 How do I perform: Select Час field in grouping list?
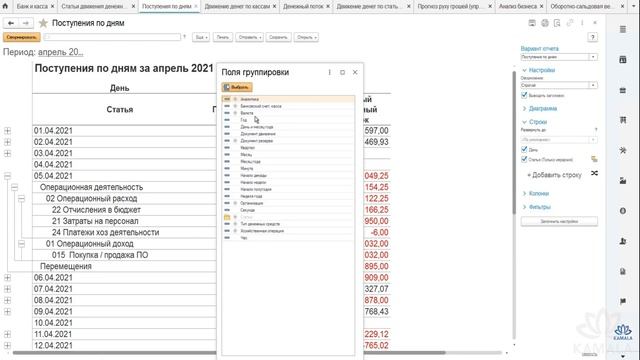pos(288,238)
